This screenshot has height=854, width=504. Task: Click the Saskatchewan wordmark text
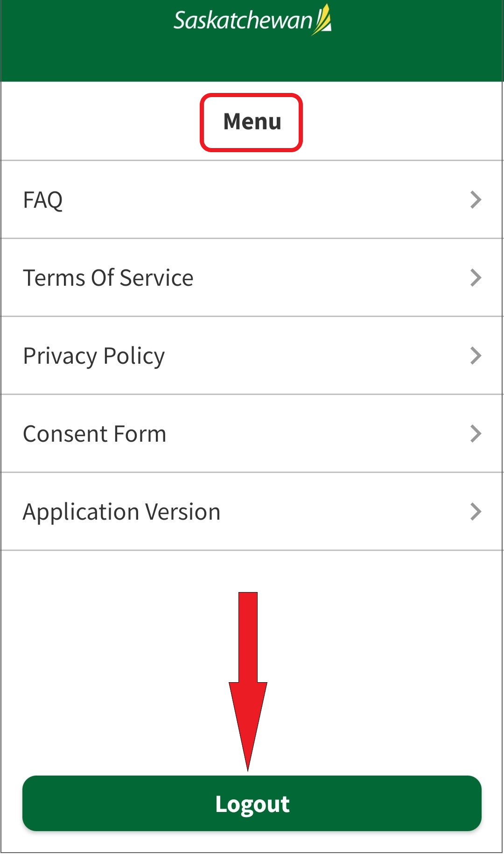(243, 21)
